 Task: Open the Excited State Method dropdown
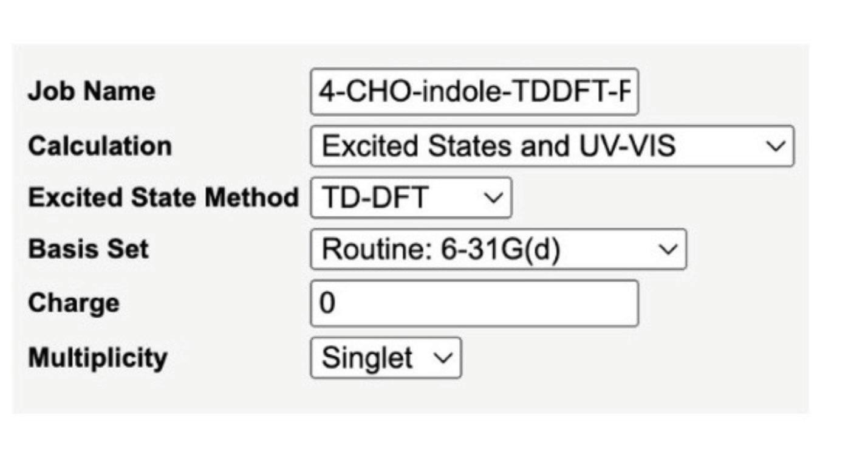[411, 197]
